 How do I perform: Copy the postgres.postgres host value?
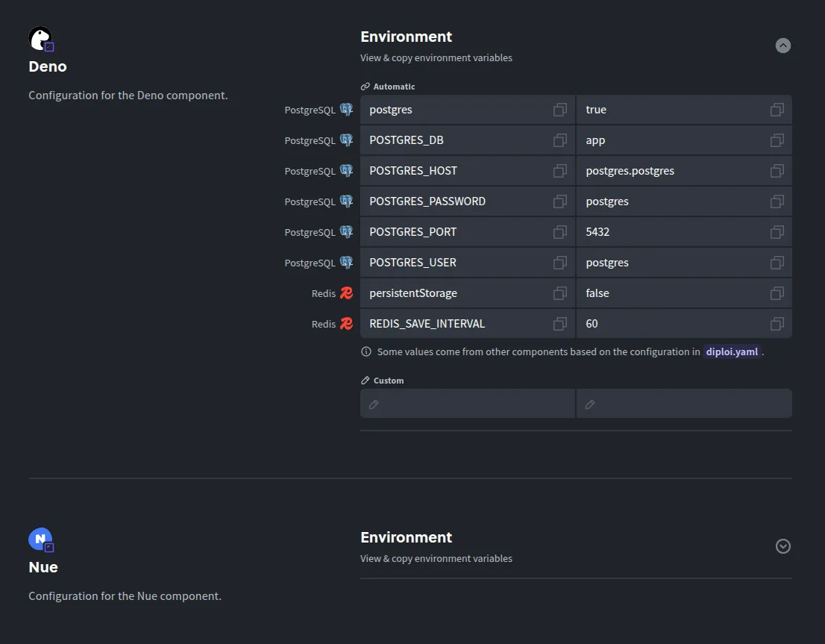click(777, 170)
